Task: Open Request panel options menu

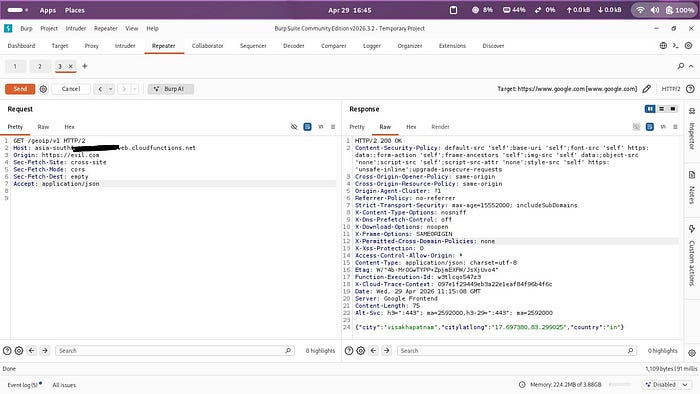Action: point(333,127)
